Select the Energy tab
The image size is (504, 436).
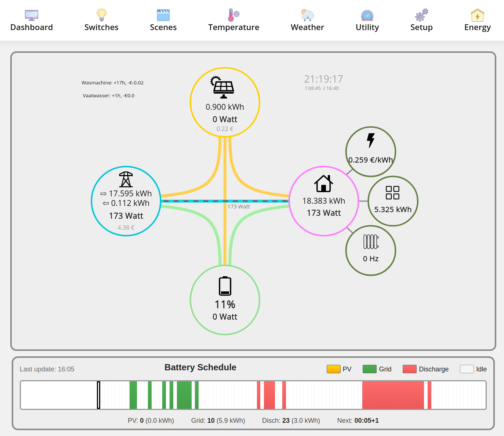click(477, 21)
